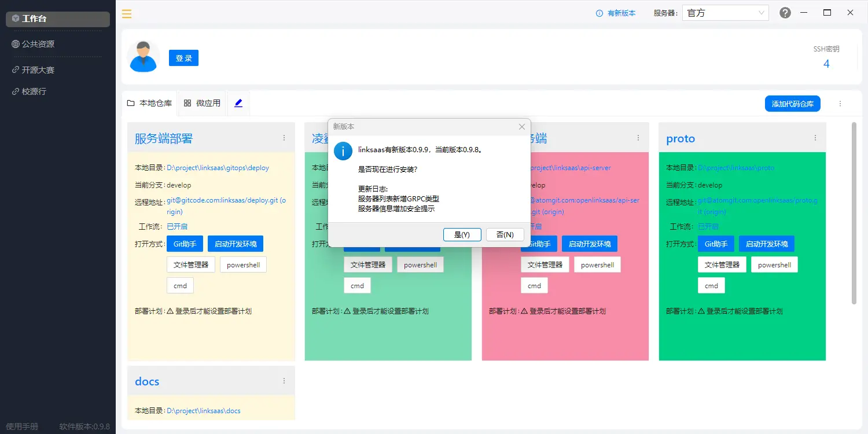Switch to the 微应用 tab

coord(202,103)
